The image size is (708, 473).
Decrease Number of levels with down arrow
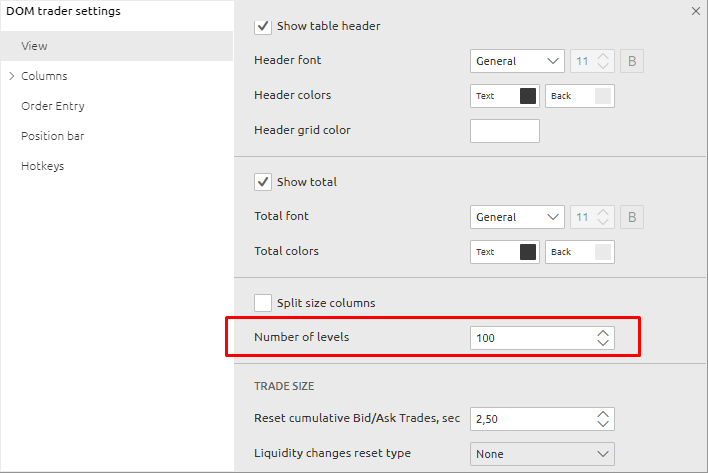(602, 343)
